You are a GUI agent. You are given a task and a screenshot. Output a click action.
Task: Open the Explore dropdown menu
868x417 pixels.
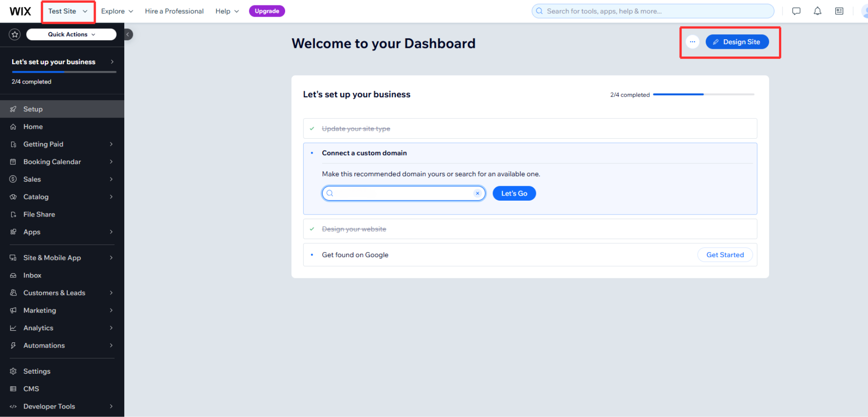click(x=117, y=11)
